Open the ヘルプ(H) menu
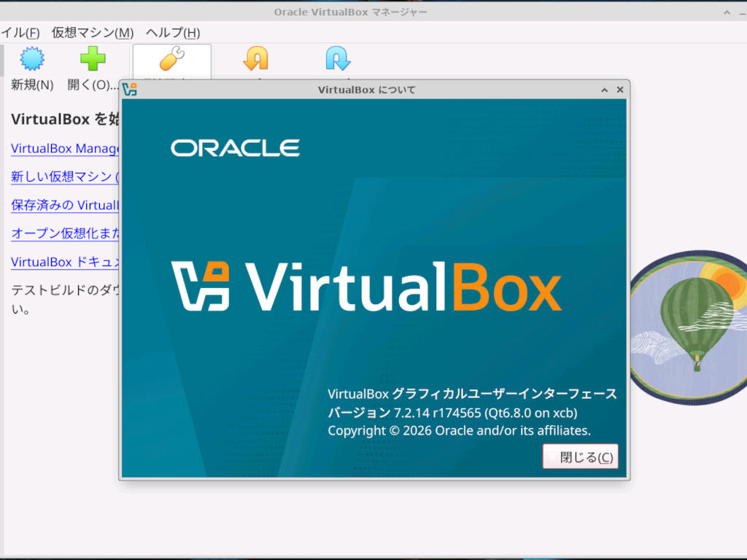Image resolution: width=747 pixels, height=560 pixels. tap(173, 32)
